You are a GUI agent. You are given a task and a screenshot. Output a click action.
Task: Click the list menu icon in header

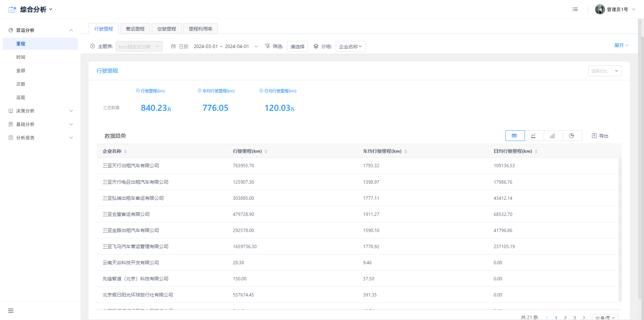pos(575,9)
